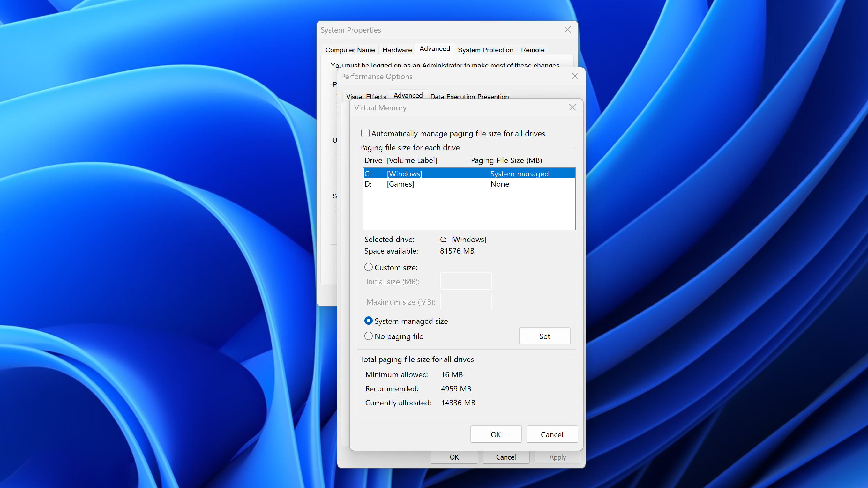Image resolution: width=868 pixels, height=488 pixels.
Task: Open the Hardware tab
Action: [397, 50]
